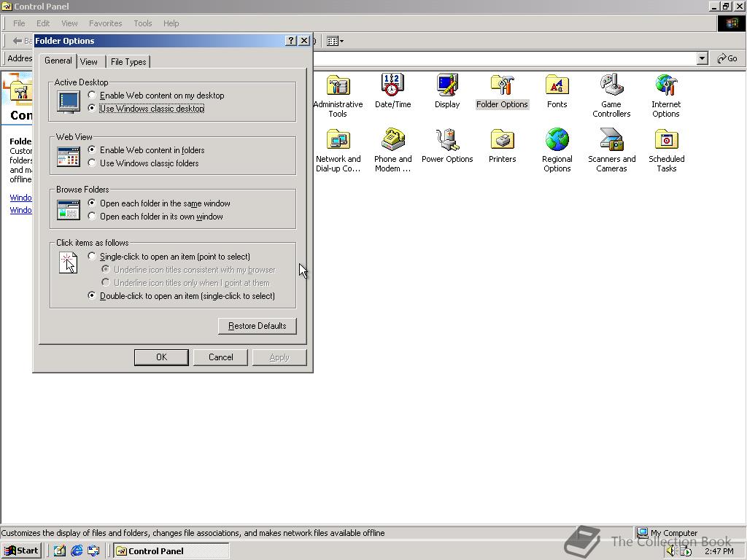Click the volume speaker tray icon
747x560 pixels.
[670, 551]
